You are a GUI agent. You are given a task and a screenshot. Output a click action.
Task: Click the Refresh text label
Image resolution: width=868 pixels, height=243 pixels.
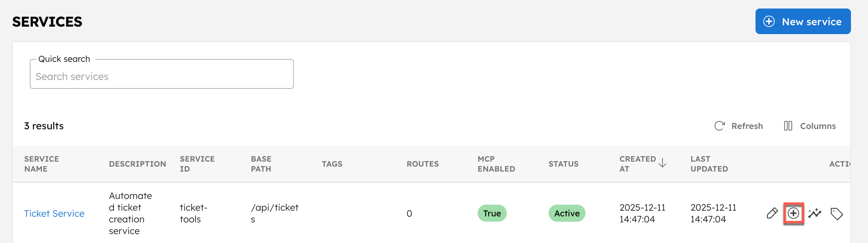(x=747, y=126)
